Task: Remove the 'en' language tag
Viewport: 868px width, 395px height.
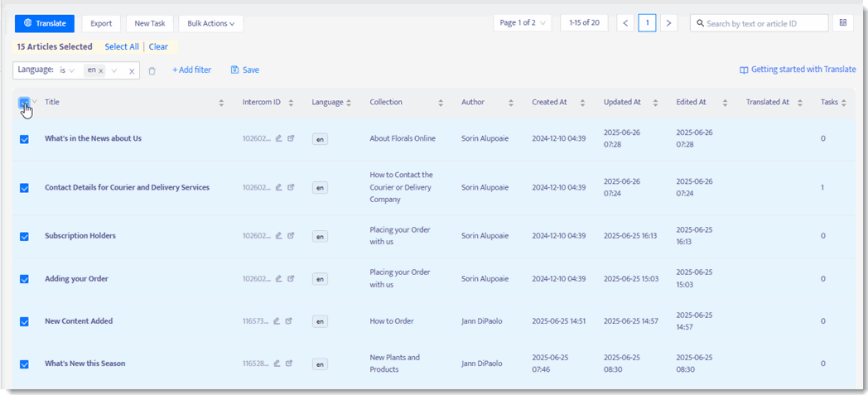Action: [x=101, y=71]
